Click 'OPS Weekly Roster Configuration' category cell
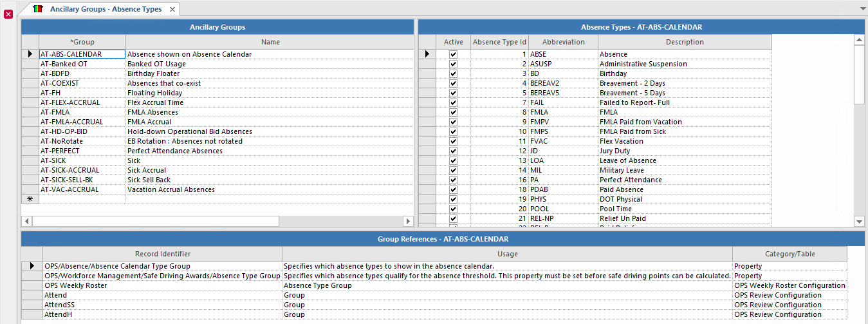 coord(790,285)
